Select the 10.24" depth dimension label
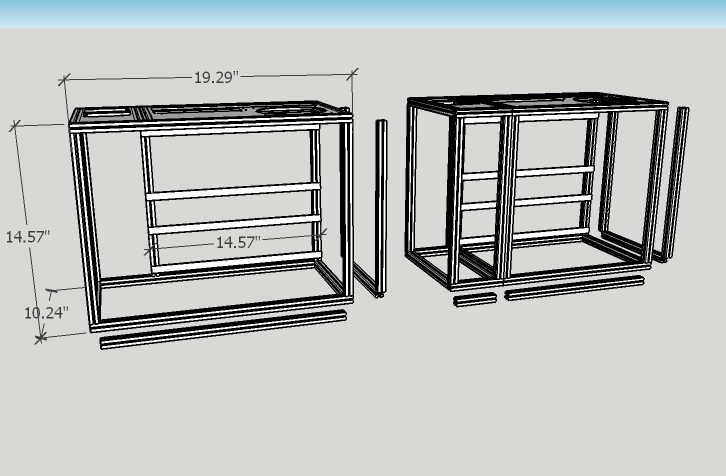The height and width of the screenshot is (476, 726). tap(46, 313)
